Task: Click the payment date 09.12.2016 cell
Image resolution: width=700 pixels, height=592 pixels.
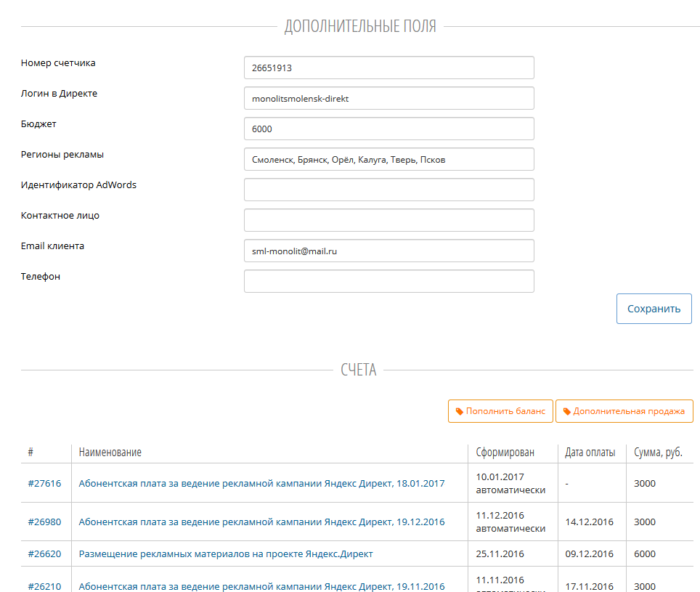Action: [x=590, y=554]
